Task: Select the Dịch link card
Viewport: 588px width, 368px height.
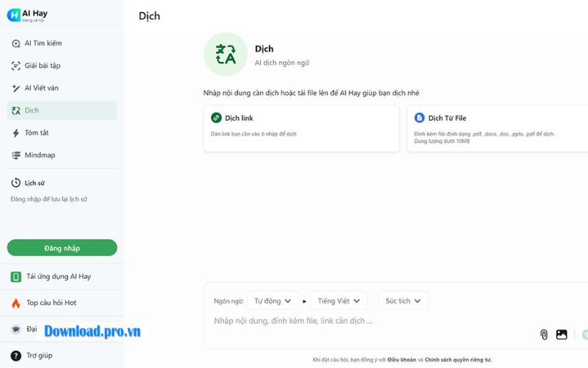Action: (301, 128)
